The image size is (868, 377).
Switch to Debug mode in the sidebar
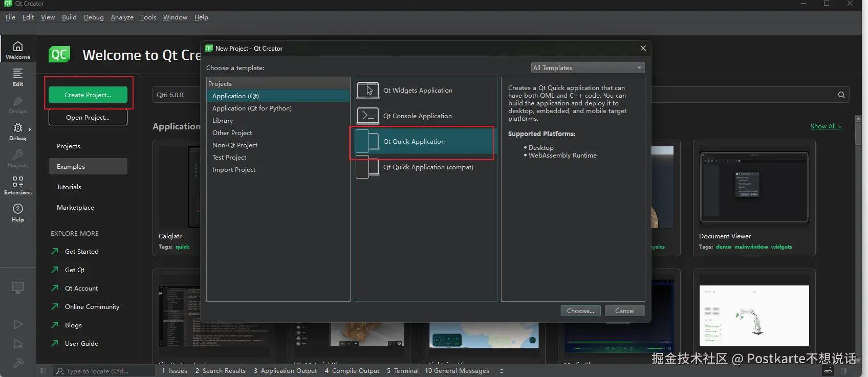(18, 131)
